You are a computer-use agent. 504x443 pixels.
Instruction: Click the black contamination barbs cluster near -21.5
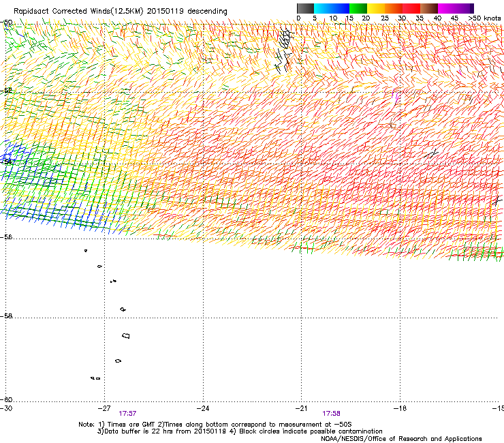tap(284, 50)
